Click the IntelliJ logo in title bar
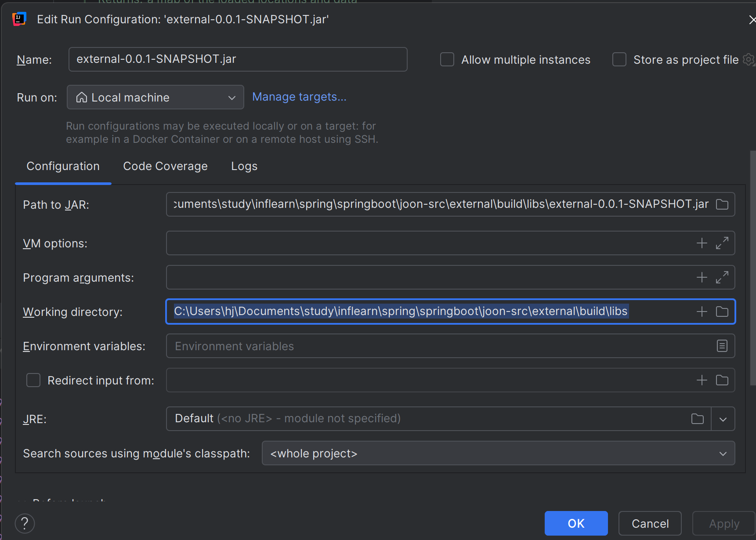This screenshot has height=540, width=756. pos(19,19)
